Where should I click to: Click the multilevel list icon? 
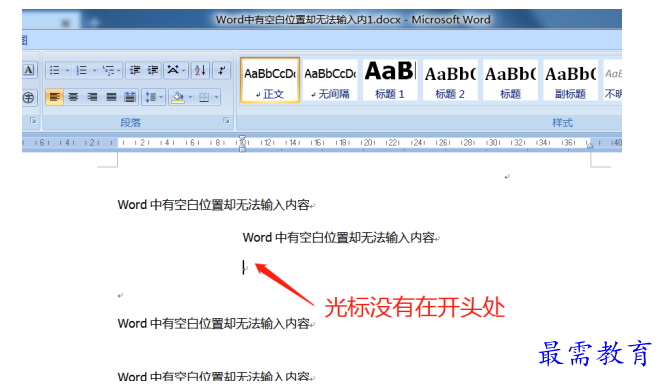[108, 70]
